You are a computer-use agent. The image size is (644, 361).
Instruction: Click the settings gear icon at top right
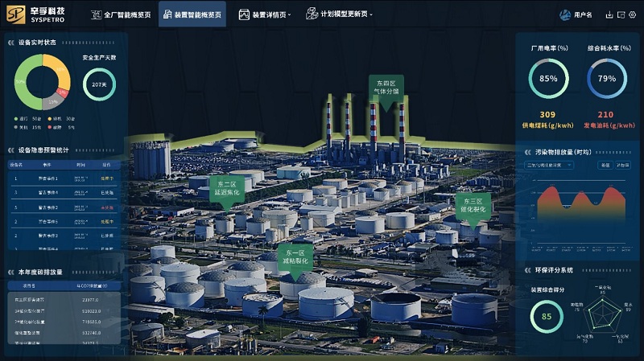634,14
